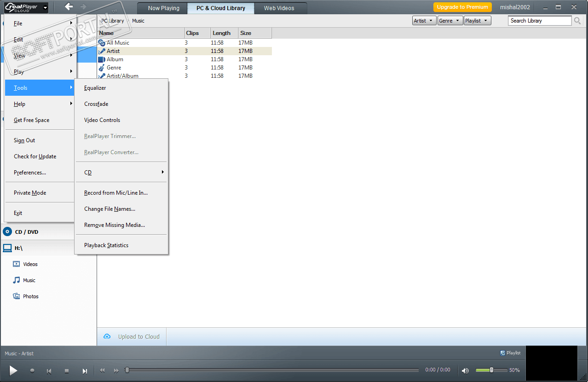Click the CD / DVD disc icon
Screen dimensions: 588x382
(x=7, y=232)
